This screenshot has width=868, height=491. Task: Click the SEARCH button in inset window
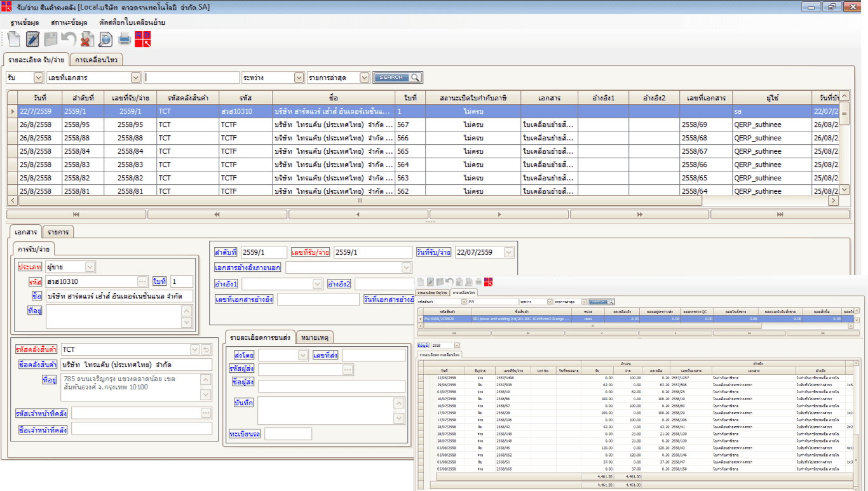coord(601,301)
